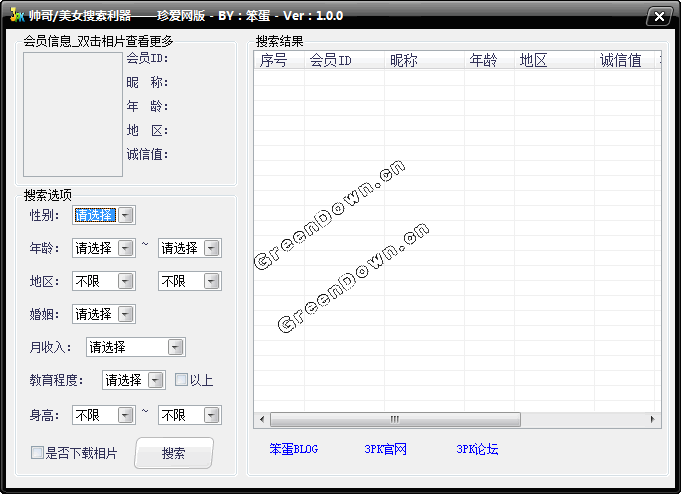This screenshot has width=681, height=494.
Task: Sort by the 地区 column header
Action: pyautogui.click(x=554, y=60)
